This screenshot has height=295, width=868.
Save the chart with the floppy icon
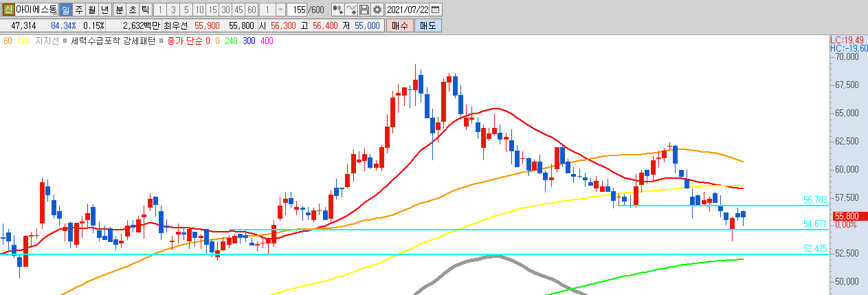coord(364,10)
